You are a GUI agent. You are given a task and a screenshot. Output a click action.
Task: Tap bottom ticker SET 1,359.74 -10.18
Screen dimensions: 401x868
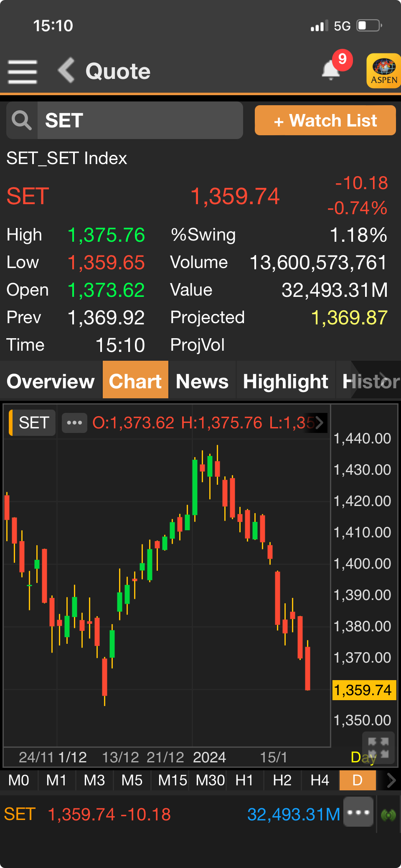pyautogui.click(x=87, y=815)
